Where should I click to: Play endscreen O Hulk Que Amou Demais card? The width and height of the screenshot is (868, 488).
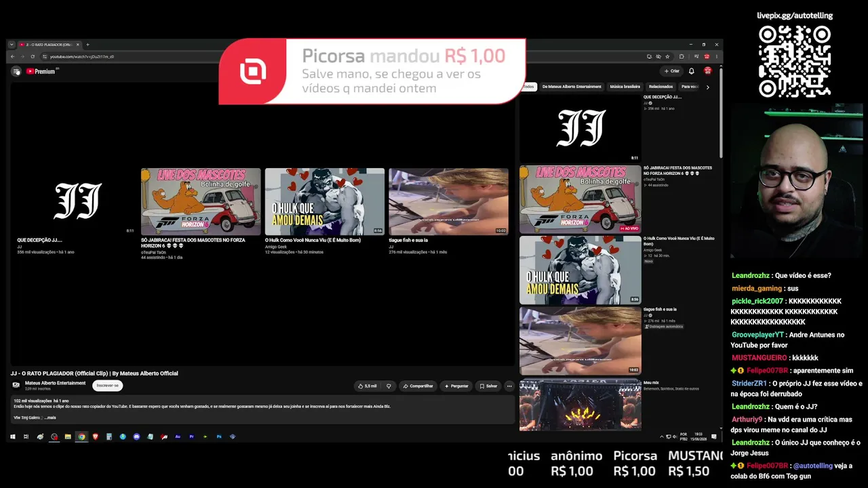pos(325,211)
